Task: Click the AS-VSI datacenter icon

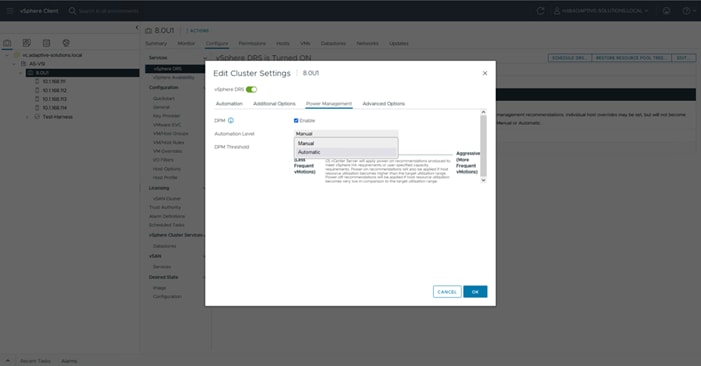Action: point(23,64)
